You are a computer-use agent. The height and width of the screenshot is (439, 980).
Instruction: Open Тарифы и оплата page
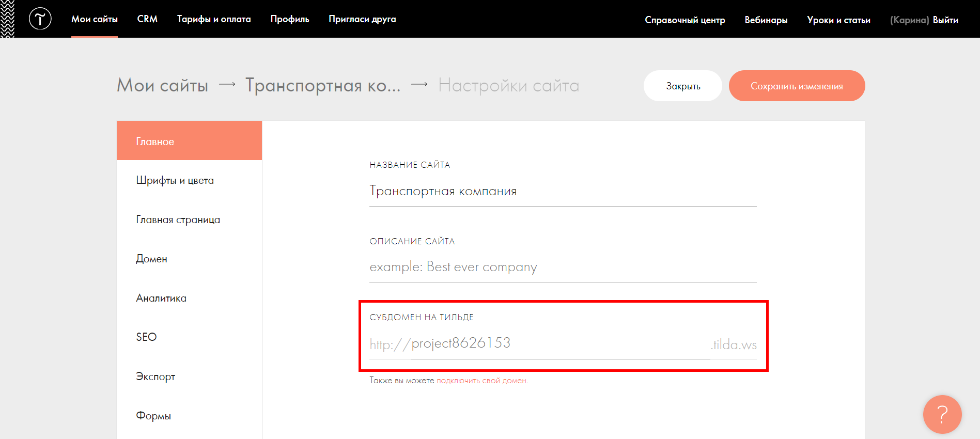pyautogui.click(x=214, y=19)
